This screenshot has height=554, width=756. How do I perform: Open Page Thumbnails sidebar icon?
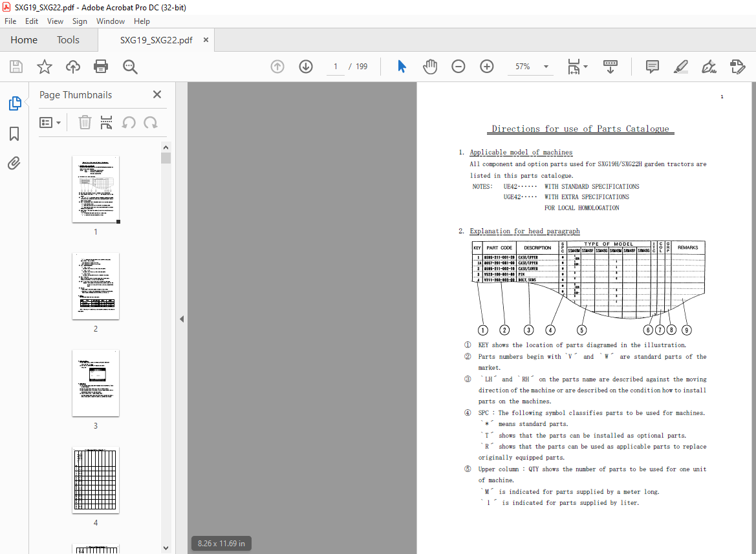coord(14,103)
